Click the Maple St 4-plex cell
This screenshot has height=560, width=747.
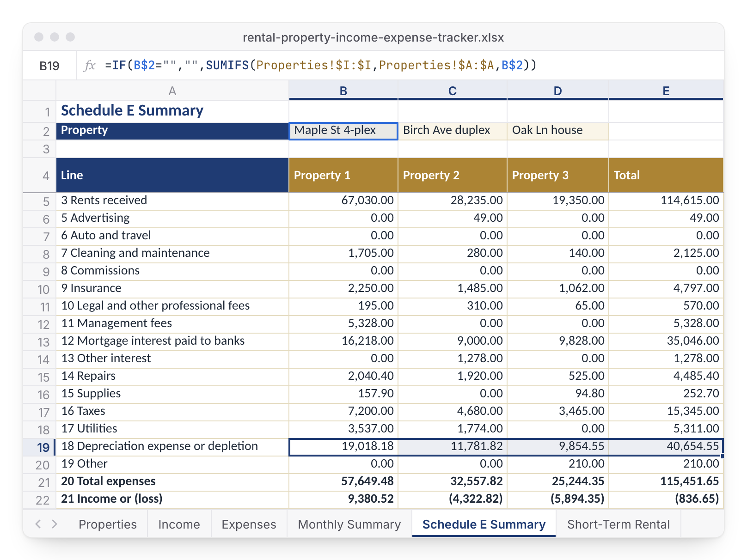coord(343,131)
